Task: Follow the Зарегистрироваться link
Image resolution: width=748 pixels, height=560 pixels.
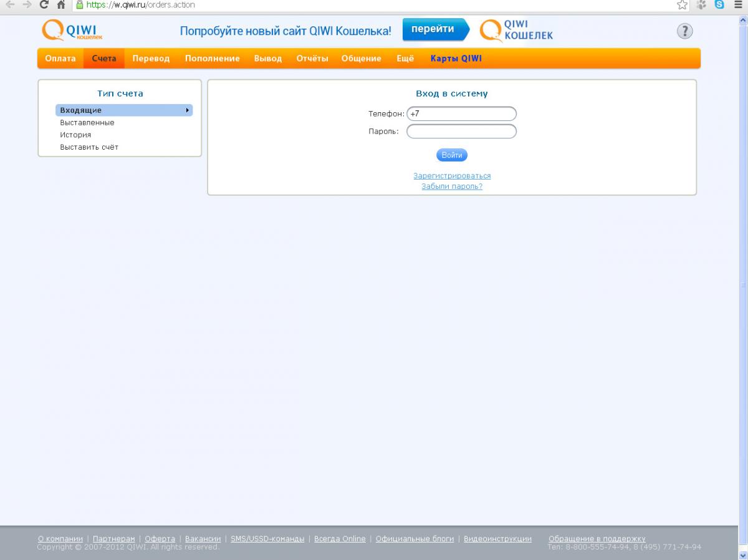Action: 452,176
